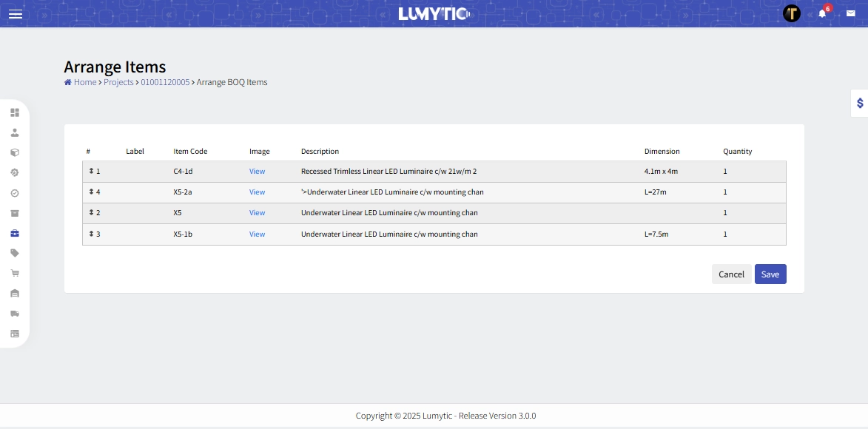Viewport: 868px width, 429px height.
Task: Cancel arranging items
Action: [731, 274]
